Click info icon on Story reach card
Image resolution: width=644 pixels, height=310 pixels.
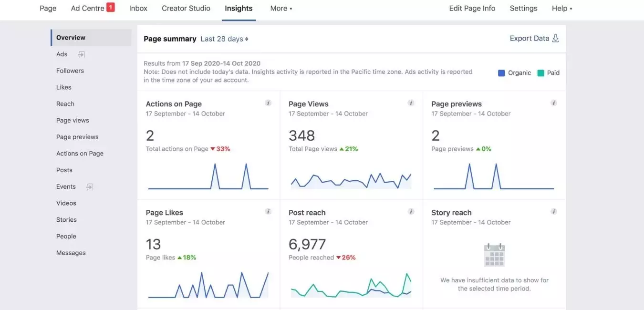click(554, 212)
